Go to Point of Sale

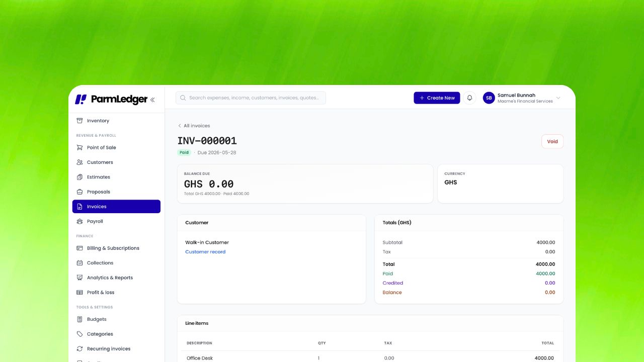coord(117,147)
